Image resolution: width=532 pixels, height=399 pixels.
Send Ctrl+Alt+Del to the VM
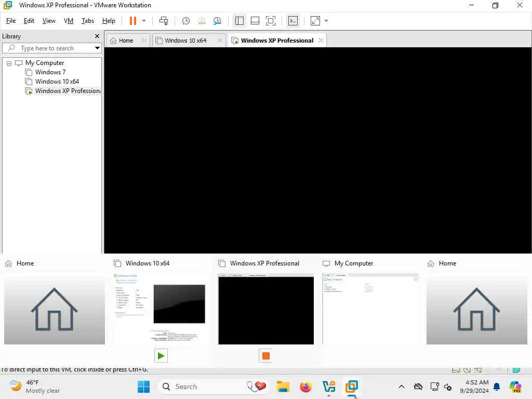(164, 21)
